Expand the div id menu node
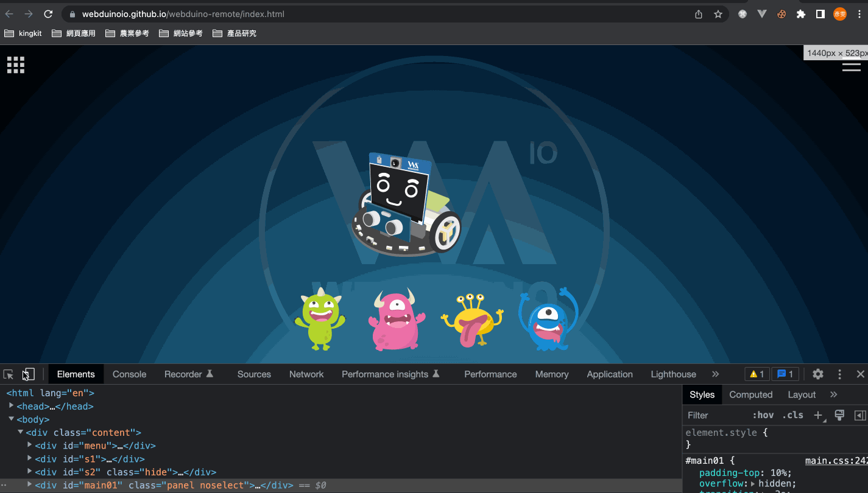The width and height of the screenshot is (868, 493). [x=29, y=445]
